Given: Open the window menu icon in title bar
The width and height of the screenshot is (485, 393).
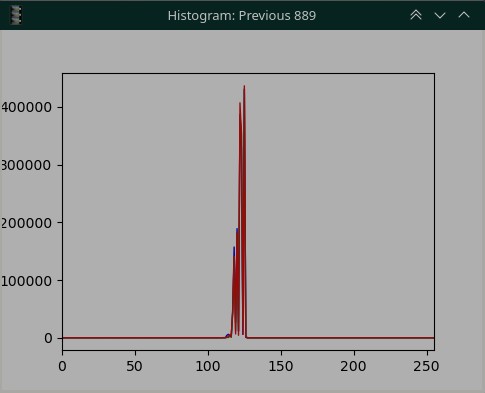Looking at the screenshot, I should 16,15.
